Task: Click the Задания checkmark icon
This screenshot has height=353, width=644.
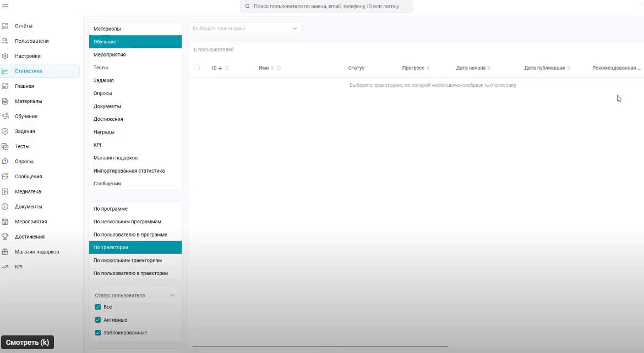Action: [5, 131]
